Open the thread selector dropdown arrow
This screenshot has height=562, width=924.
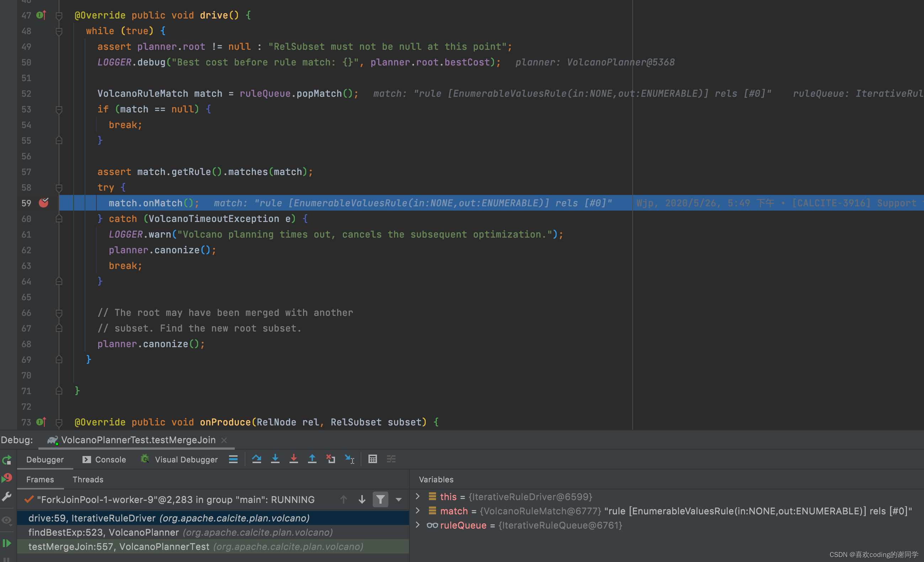click(x=399, y=500)
